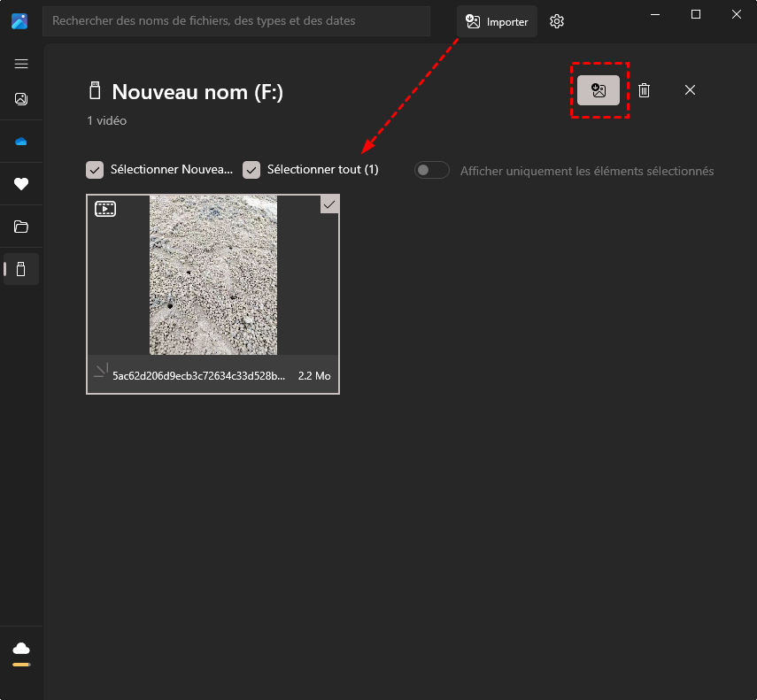Select the USB external device sidebar icon
The image size is (757, 700).
[x=21, y=269]
